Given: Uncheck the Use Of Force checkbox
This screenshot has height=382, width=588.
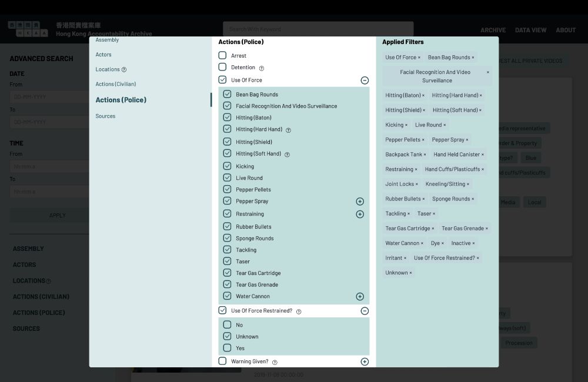Looking at the screenshot, I should (222, 80).
